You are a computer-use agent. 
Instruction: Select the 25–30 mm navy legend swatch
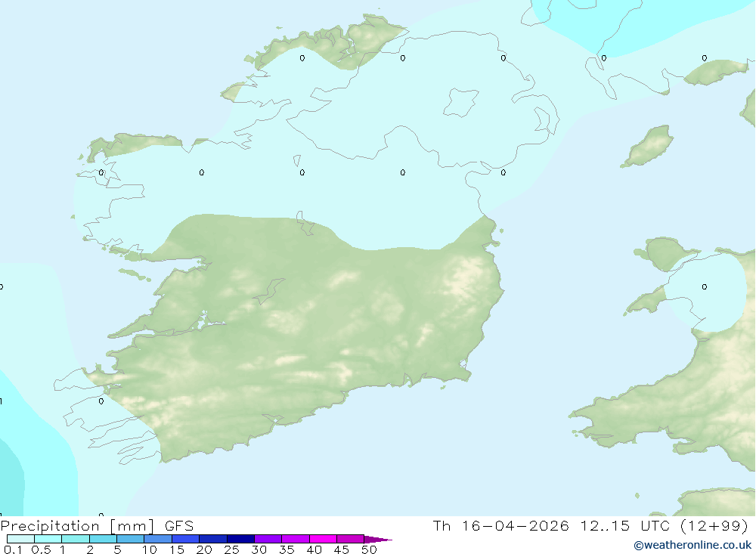point(240,539)
